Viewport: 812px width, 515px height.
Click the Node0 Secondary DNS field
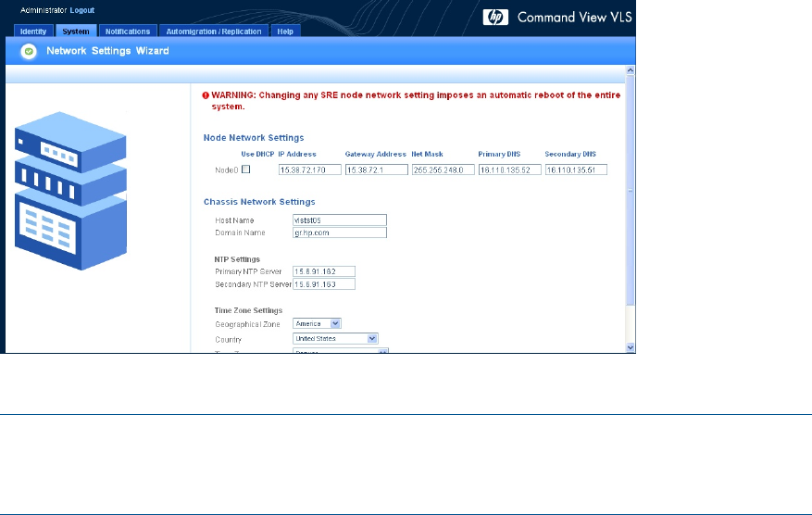point(576,170)
